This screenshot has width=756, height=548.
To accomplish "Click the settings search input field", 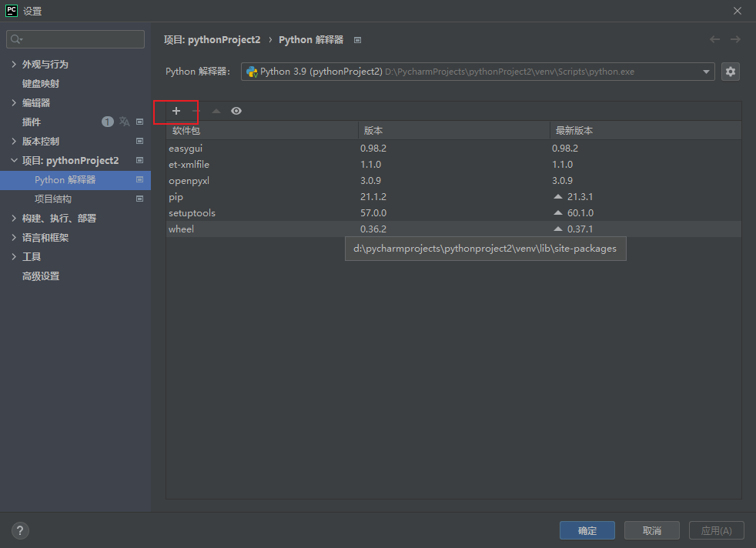I will [x=75, y=38].
